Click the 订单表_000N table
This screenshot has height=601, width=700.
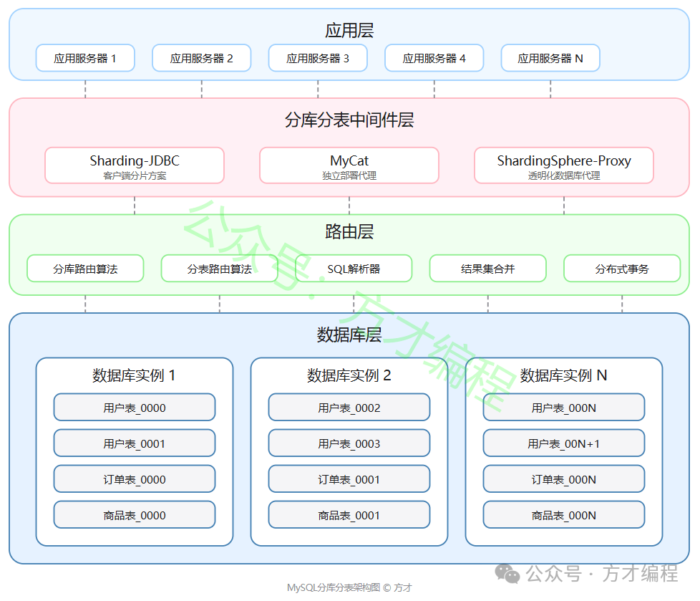(564, 479)
